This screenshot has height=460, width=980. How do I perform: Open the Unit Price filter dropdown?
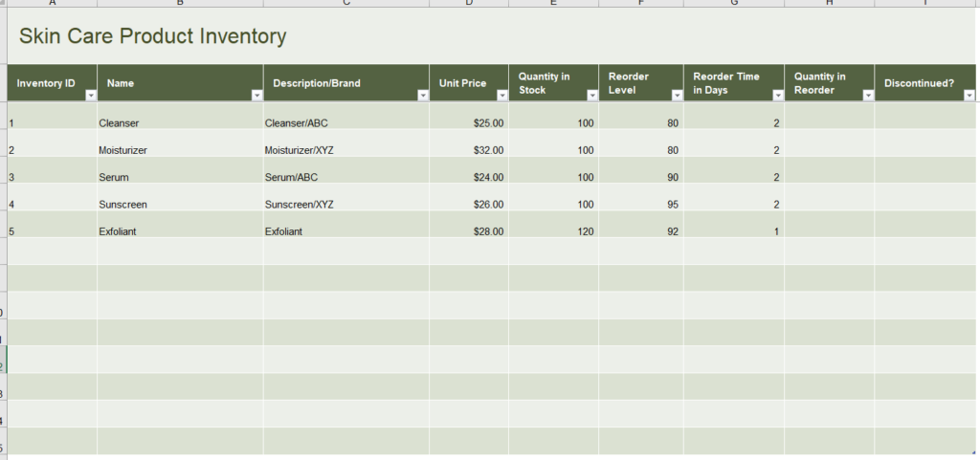(x=502, y=96)
